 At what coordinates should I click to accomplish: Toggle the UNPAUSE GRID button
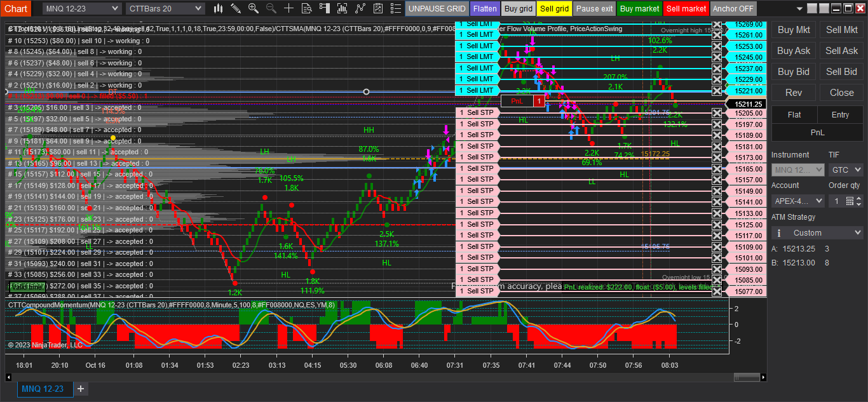pyautogui.click(x=437, y=9)
